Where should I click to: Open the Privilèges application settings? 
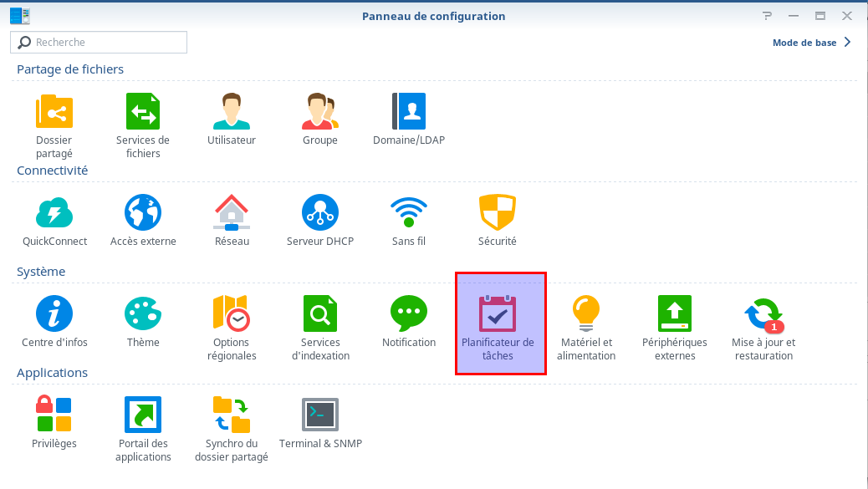[54, 414]
